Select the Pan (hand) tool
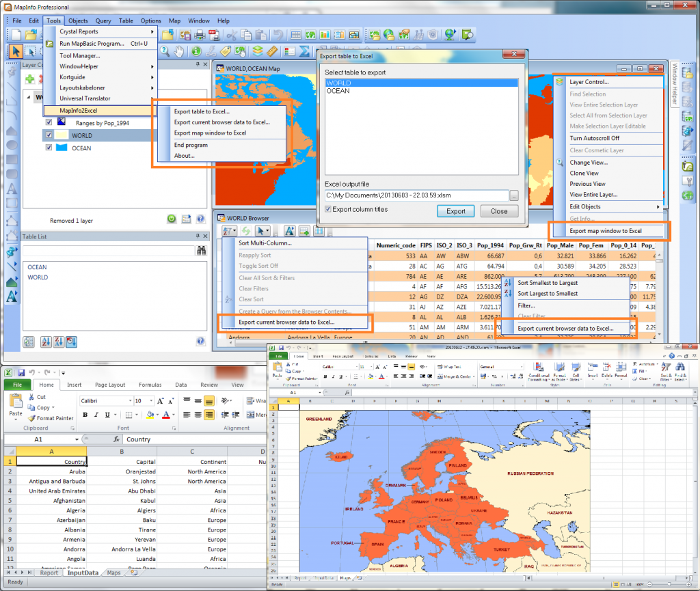Image resolution: width=700 pixels, height=591 pixels. [179, 51]
